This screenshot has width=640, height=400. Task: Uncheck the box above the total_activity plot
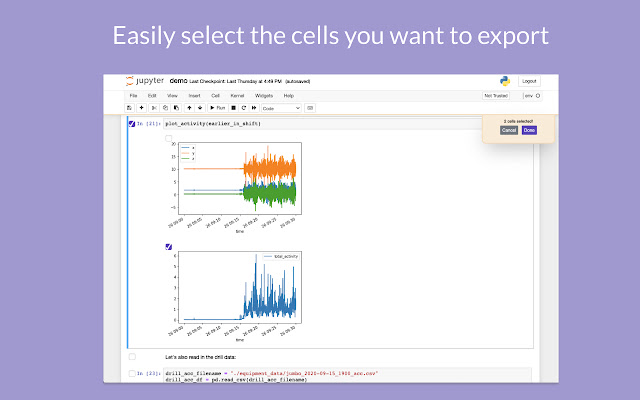169,247
